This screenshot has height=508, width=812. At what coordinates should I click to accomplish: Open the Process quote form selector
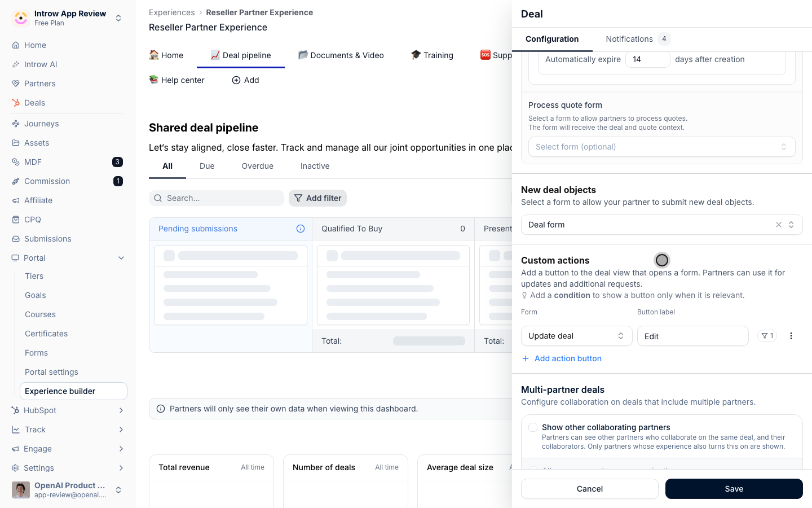tap(661, 147)
